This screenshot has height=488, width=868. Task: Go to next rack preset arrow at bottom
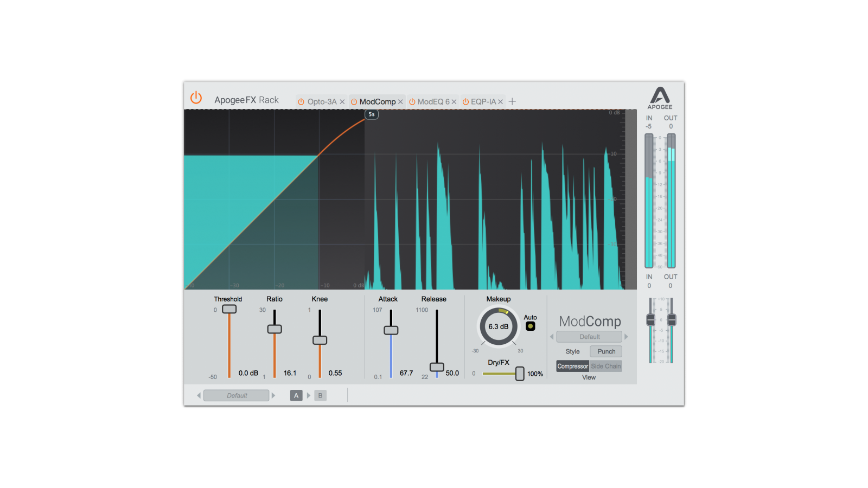(273, 395)
